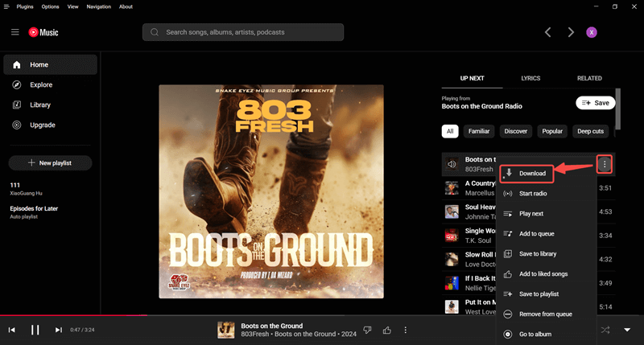The height and width of the screenshot is (345, 644).
Task: Click the red song progress bar
Action: (73, 315)
